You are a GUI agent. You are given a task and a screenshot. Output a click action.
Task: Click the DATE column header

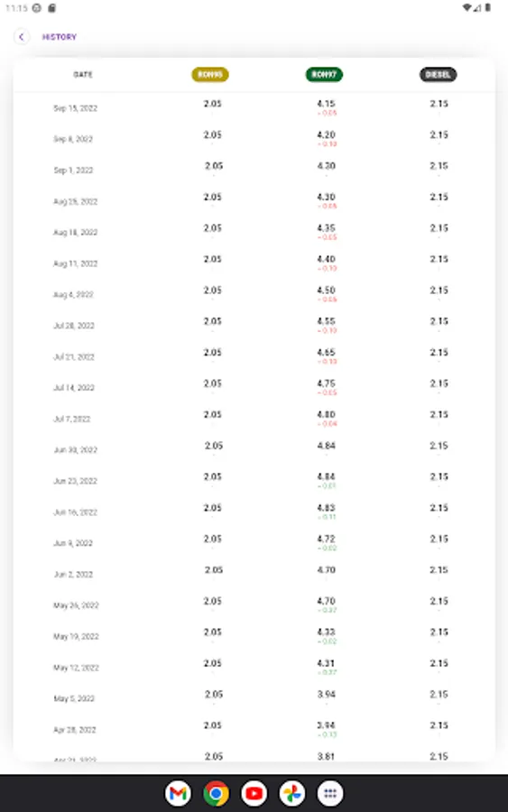click(x=83, y=75)
